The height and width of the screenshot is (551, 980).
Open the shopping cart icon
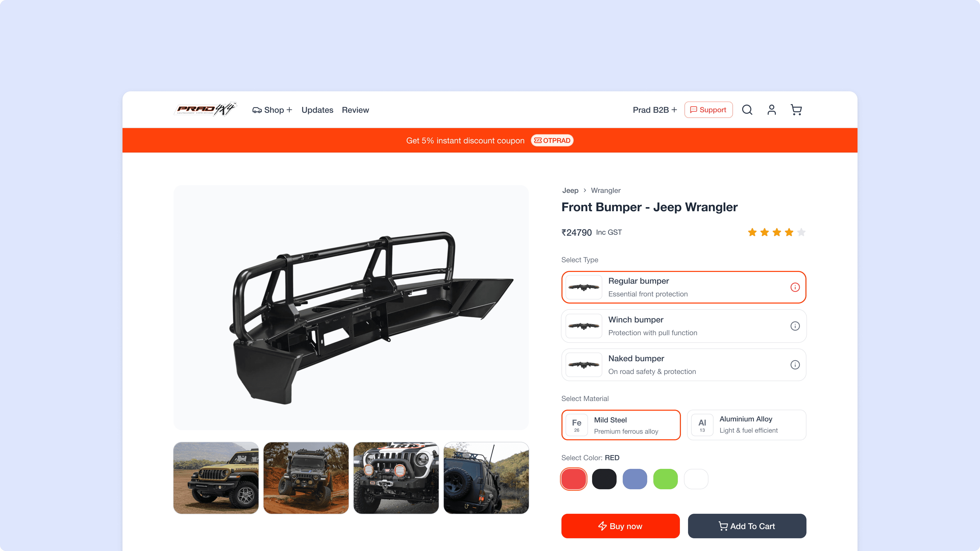coord(796,110)
